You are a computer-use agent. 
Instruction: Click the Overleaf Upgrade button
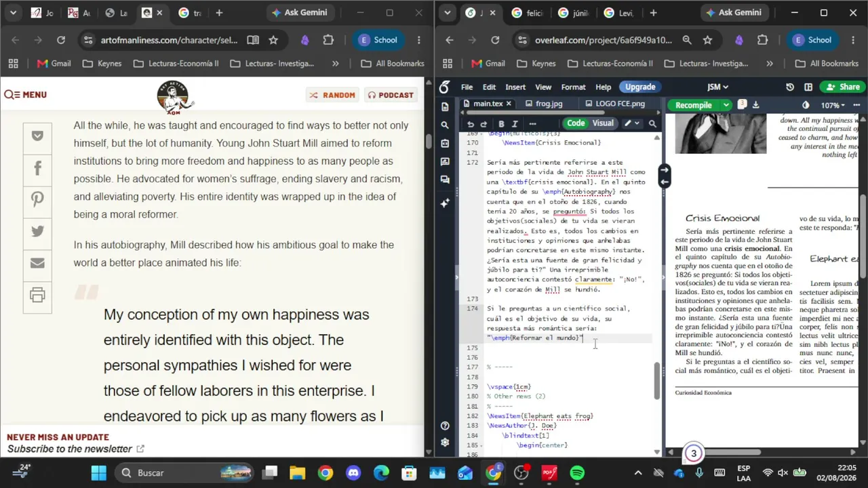tap(640, 87)
